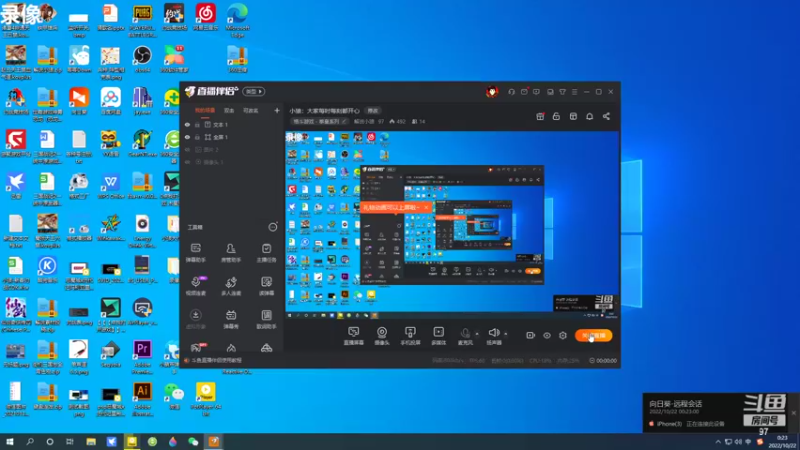Image resolution: width=800 pixels, height=450 pixels.
Task: Close the orange tooltip inside preview
Action: point(426,207)
